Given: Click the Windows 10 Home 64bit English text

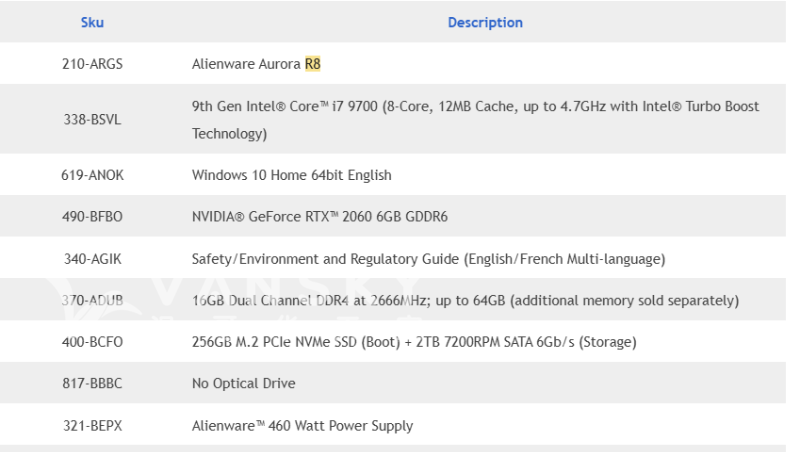Looking at the screenshot, I should (291, 175).
